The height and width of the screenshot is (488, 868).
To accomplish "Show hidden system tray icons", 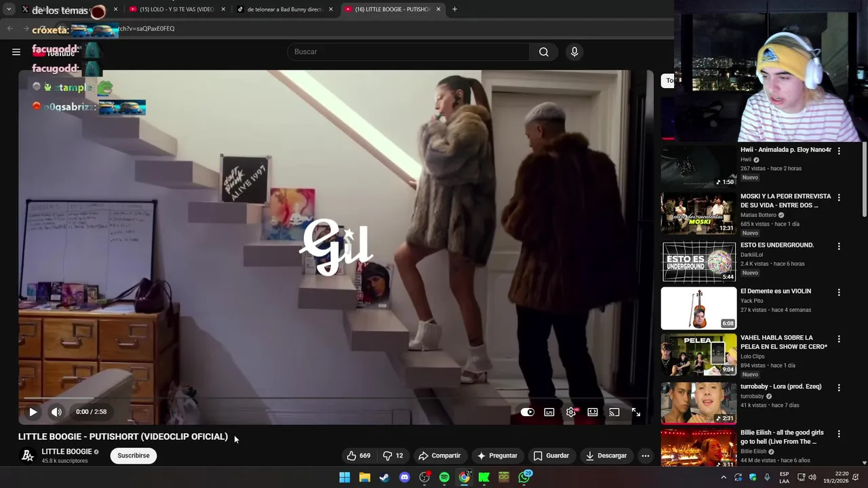I will (724, 477).
